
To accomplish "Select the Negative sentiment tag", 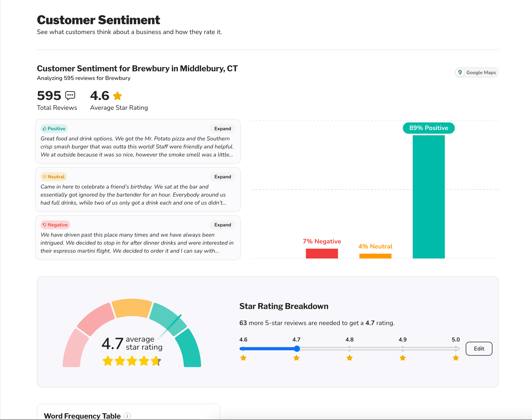I will [x=55, y=225].
